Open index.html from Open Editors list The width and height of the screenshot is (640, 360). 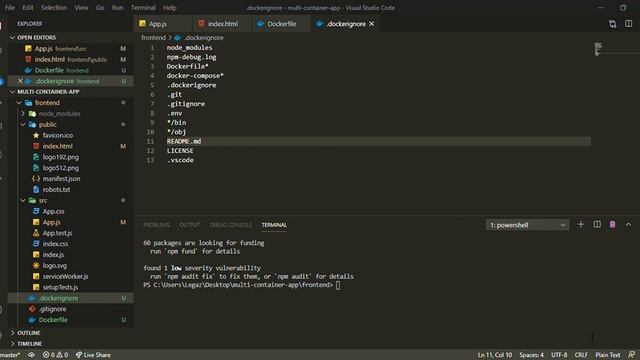[x=70, y=60]
